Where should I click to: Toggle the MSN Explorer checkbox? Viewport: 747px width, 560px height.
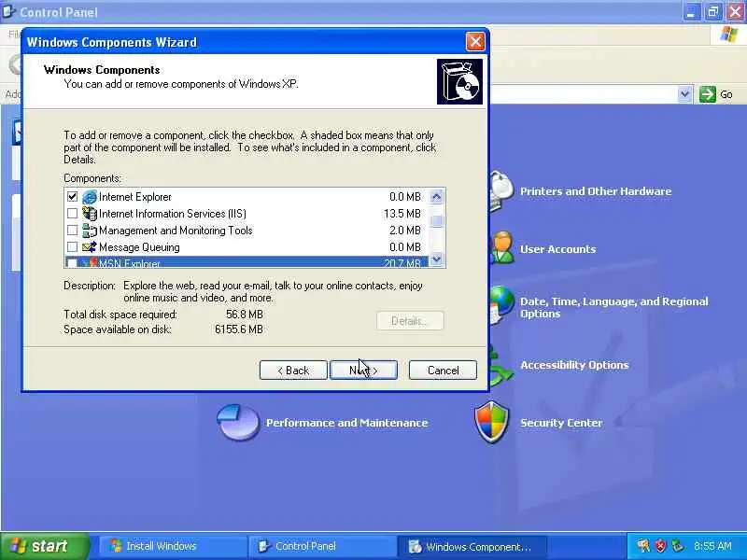click(73, 263)
